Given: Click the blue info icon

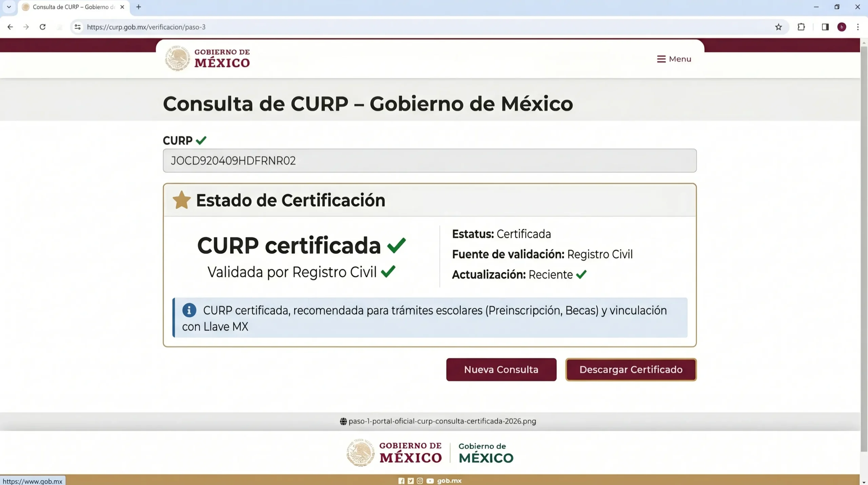Looking at the screenshot, I should tap(189, 310).
